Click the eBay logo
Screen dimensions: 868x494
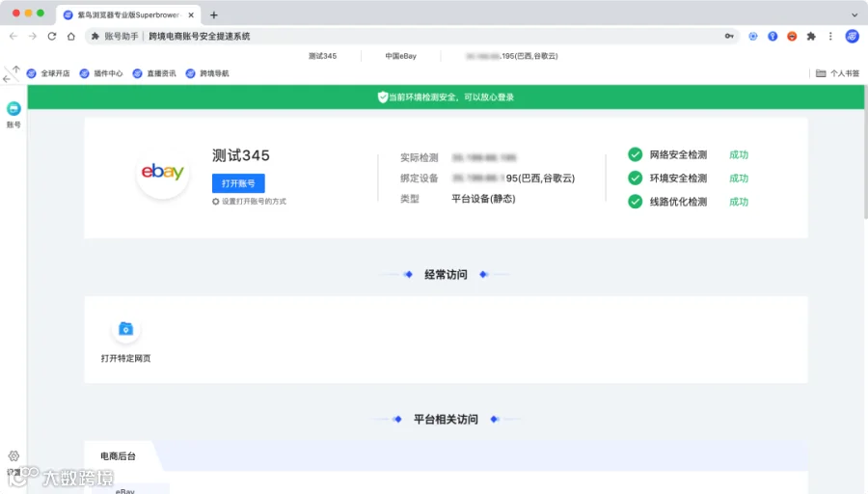(x=163, y=173)
